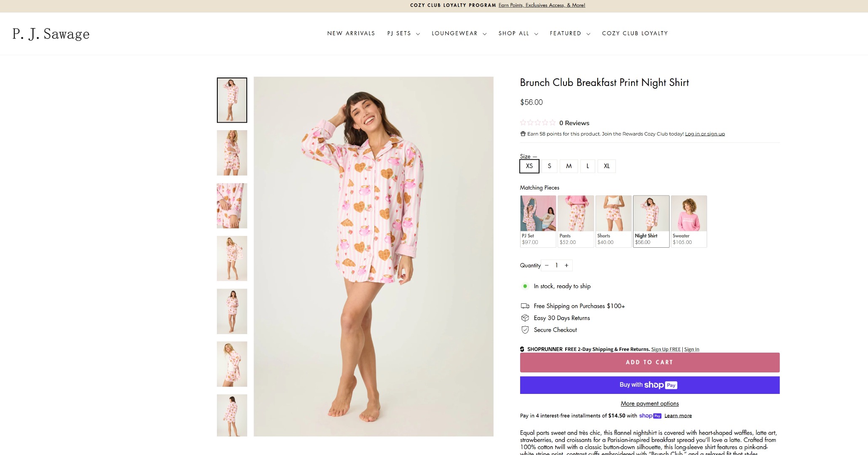Click the free shipping truck icon

pyautogui.click(x=525, y=306)
